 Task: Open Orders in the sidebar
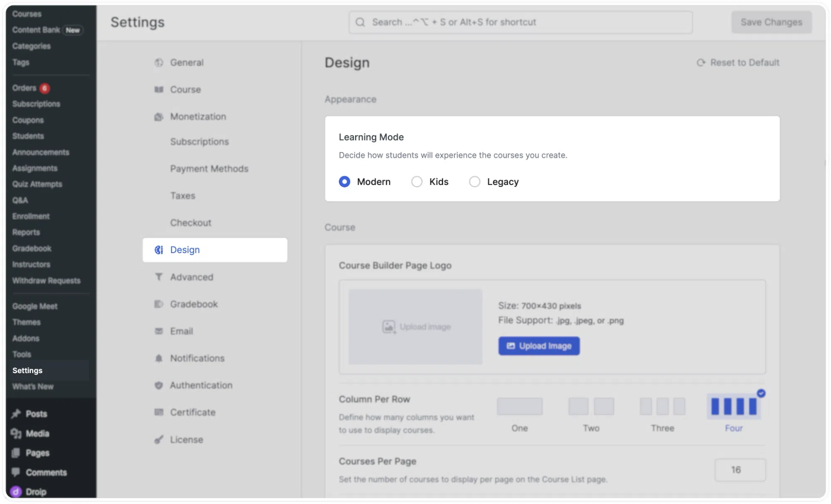click(x=24, y=88)
